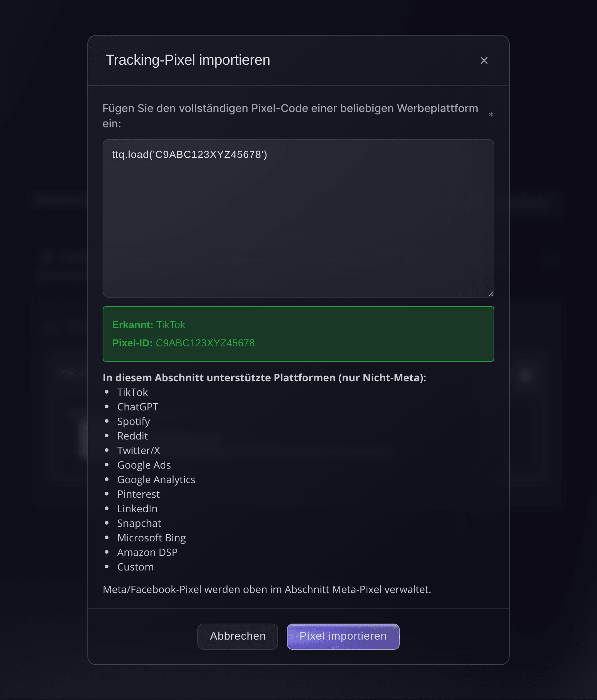
Task: Close the Tracking-Pixel importieren dialog
Action: pyautogui.click(x=484, y=60)
